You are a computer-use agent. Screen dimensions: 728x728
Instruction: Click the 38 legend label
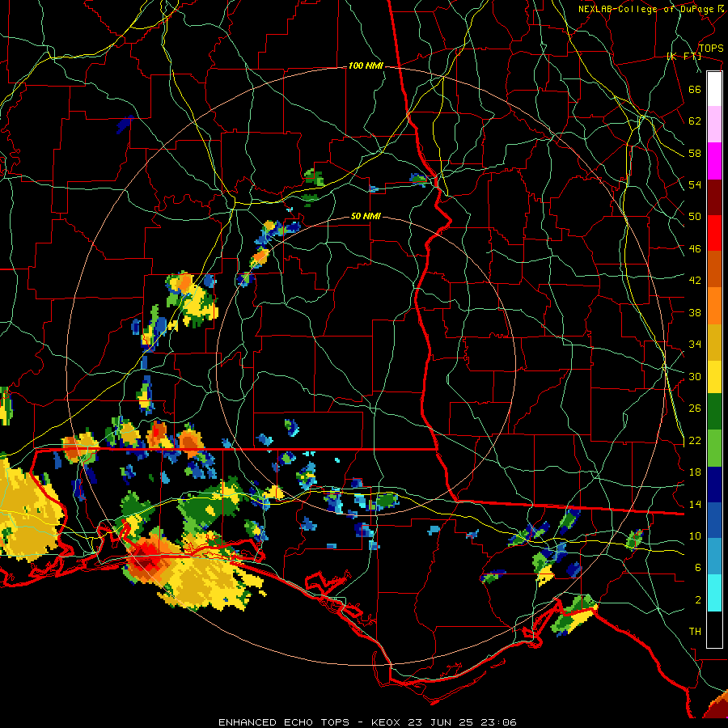pos(695,312)
